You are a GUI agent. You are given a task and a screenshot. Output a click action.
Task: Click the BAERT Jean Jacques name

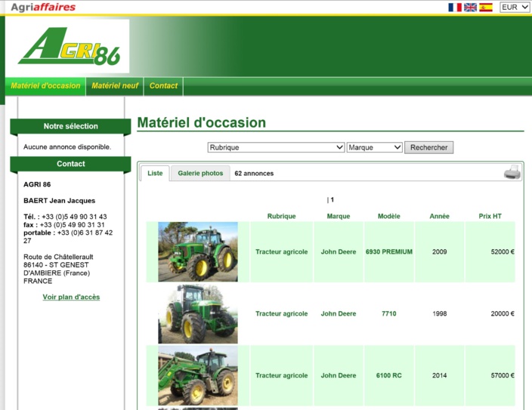point(60,201)
